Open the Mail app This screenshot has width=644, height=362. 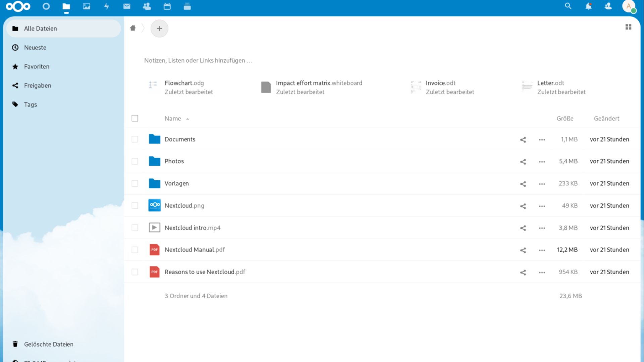126,6
